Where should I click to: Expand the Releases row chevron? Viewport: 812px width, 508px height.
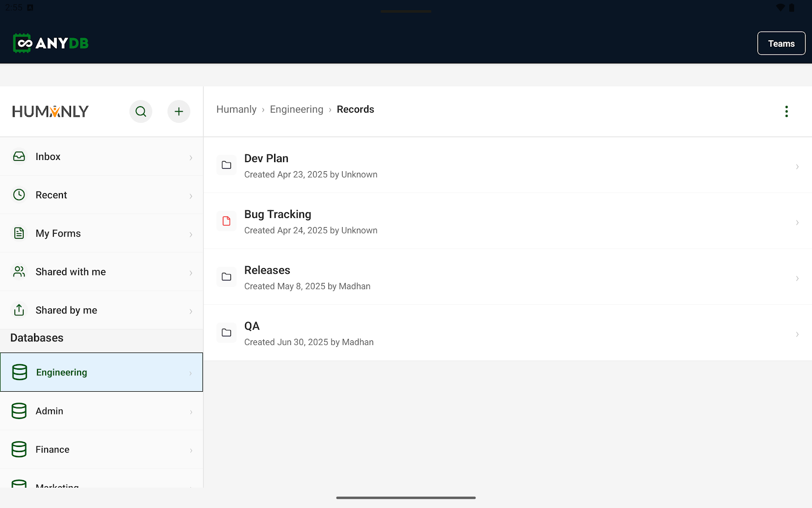click(x=797, y=278)
